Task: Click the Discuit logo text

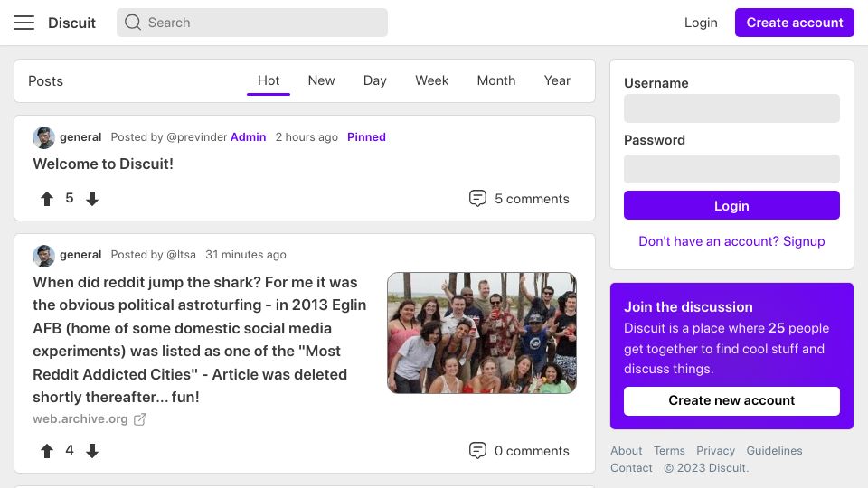Action: pos(72,23)
